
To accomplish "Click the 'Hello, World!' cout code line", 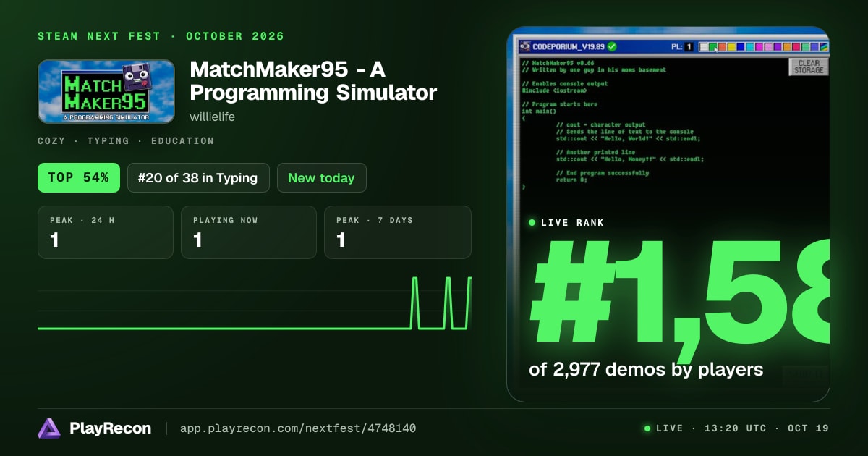I will pyautogui.click(x=628, y=139).
